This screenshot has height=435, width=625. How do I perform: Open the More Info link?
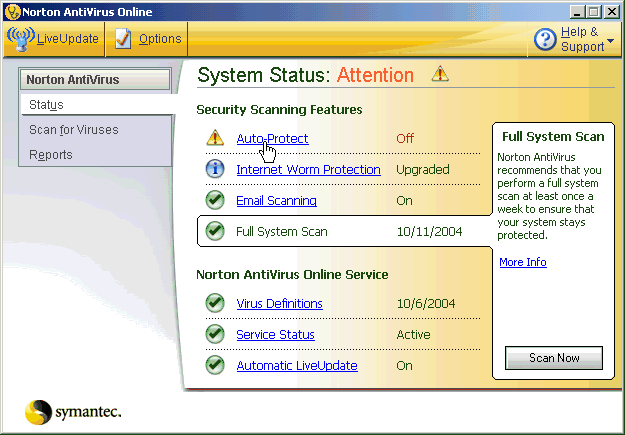point(523,262)
